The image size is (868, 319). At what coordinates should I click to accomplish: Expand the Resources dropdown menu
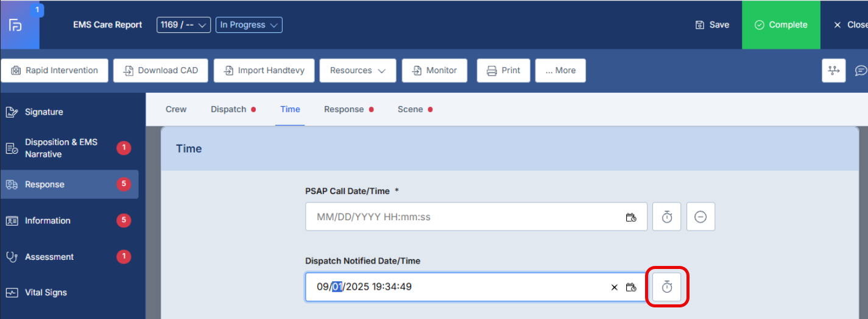pos(358,71)
